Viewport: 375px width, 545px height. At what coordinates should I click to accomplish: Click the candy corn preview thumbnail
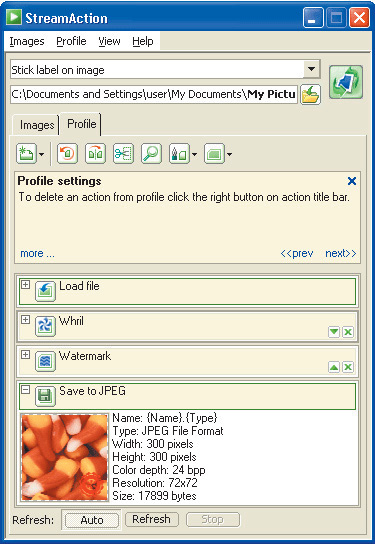coord(65,457)
